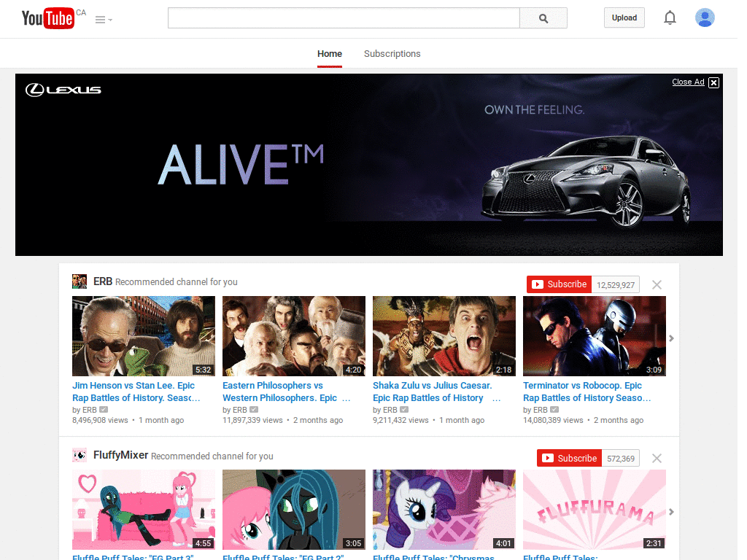Play the Shaka Zulu vs Julius Caesar thumbnail

444,336
